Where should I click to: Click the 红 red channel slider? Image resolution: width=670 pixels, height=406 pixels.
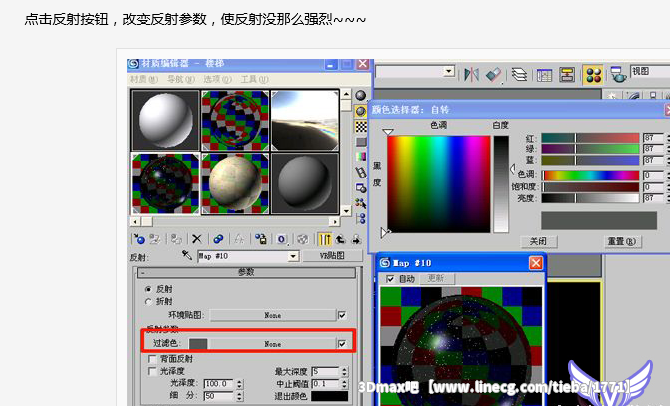coord(590,138)
